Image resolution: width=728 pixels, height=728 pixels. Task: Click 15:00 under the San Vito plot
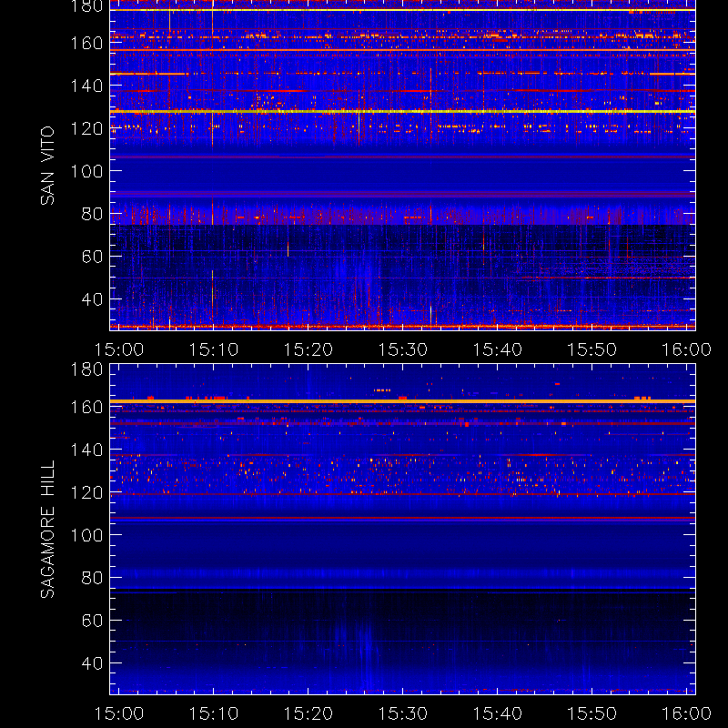pyautogui.click(x=119, y=349)
